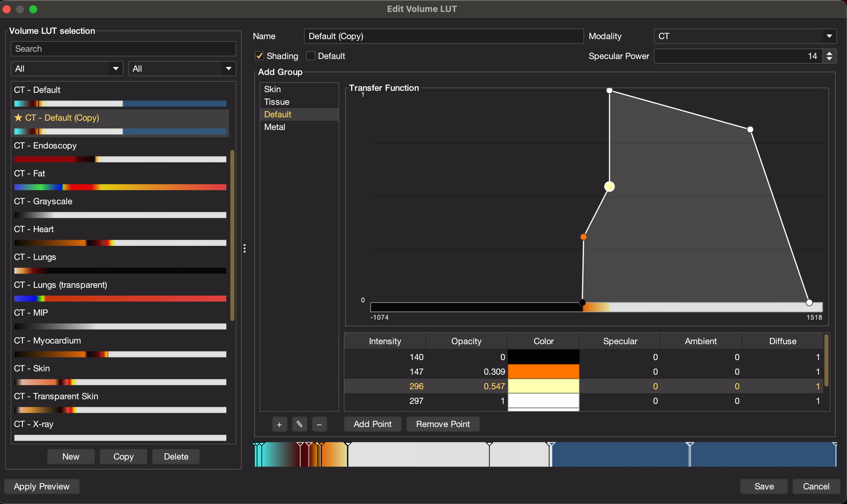Select the CT - Myocardium LUT

coord(120,346)
